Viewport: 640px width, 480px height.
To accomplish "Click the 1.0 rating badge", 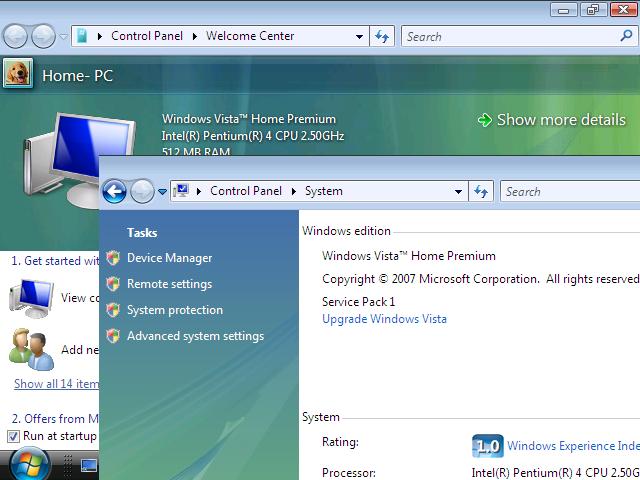I will click(488, 446).
